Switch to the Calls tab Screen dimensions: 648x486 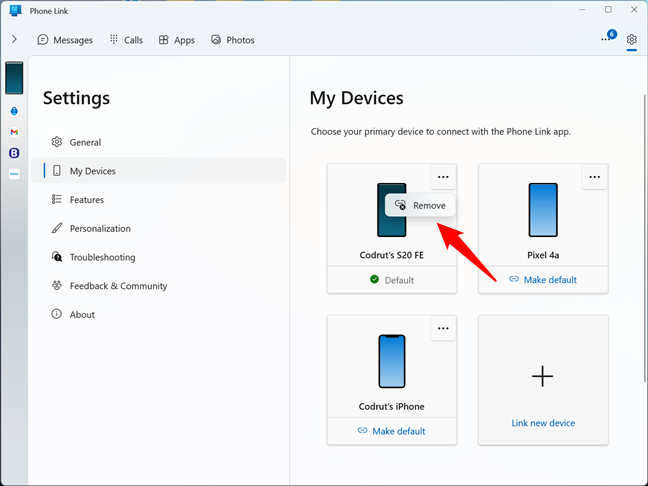tap(126, 40)
